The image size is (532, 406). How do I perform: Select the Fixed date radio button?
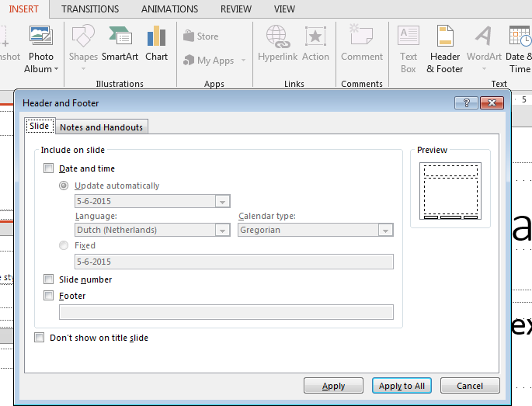64,245
